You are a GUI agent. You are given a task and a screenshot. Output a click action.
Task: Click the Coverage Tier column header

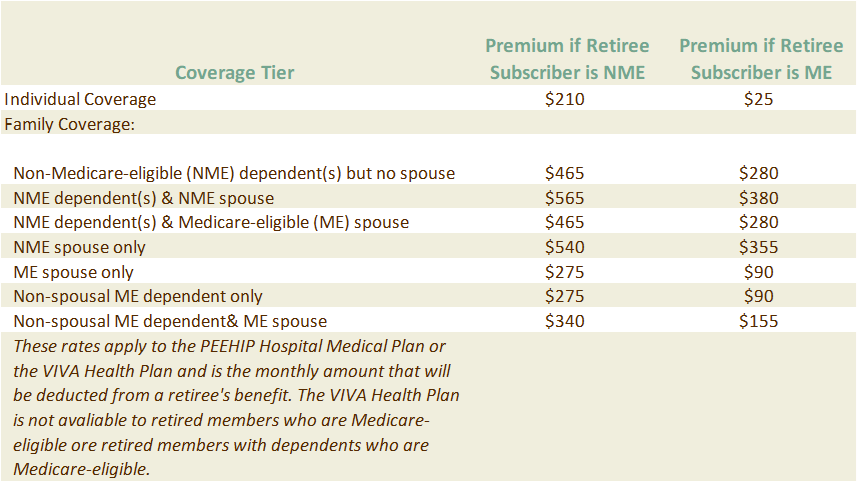coord(234,73)
